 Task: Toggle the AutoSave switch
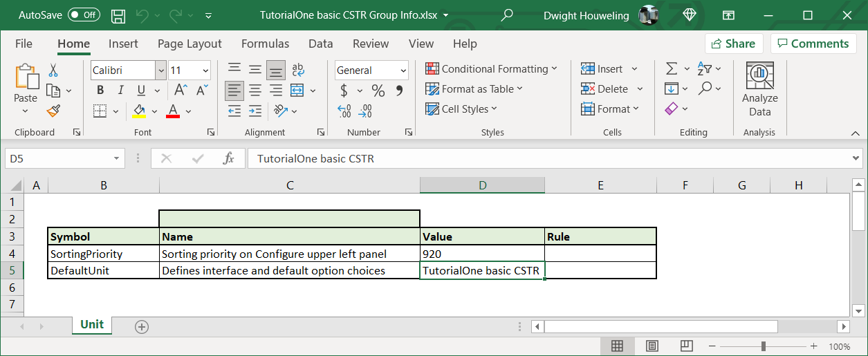tap(84, 15)
